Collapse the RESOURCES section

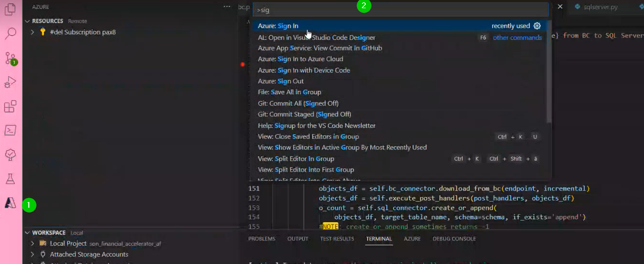(x=27, y=21)
